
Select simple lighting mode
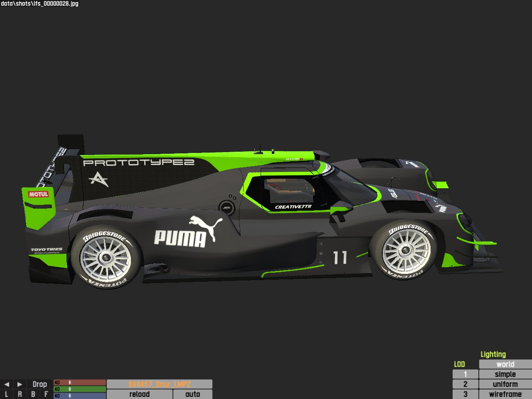tap(505, 374)
